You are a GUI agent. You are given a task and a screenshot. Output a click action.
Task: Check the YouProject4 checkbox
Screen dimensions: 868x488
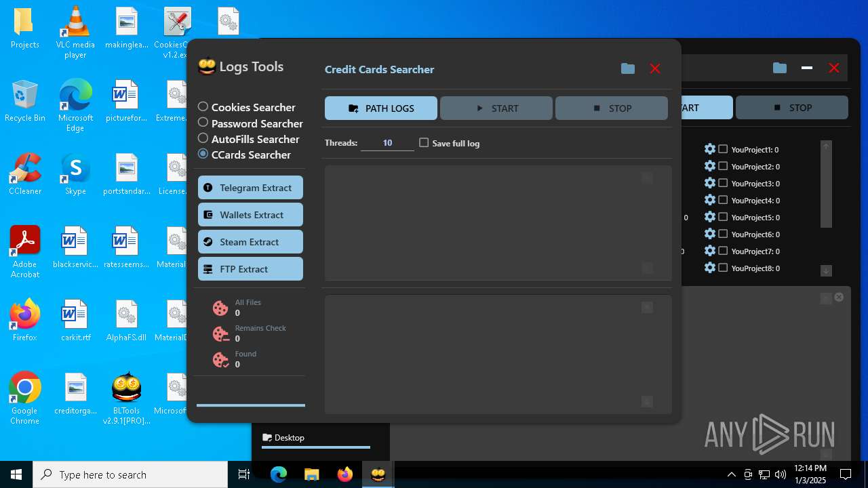point(723,200)
